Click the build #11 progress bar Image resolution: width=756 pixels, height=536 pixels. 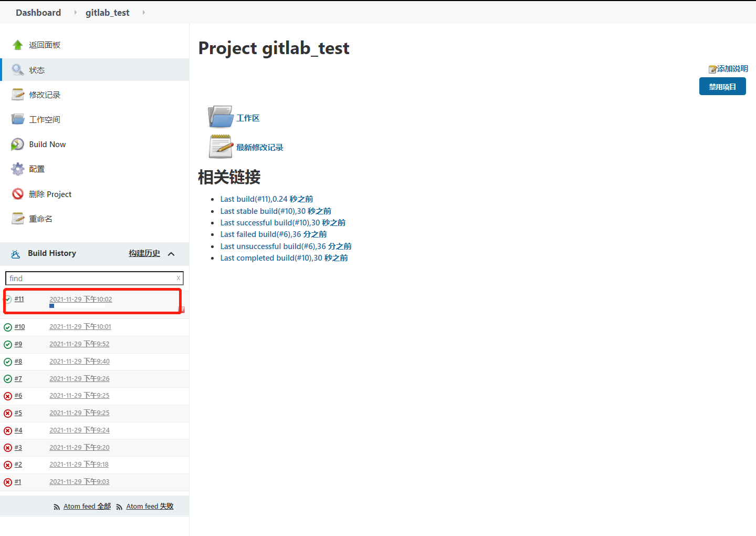tap(78, 306)
